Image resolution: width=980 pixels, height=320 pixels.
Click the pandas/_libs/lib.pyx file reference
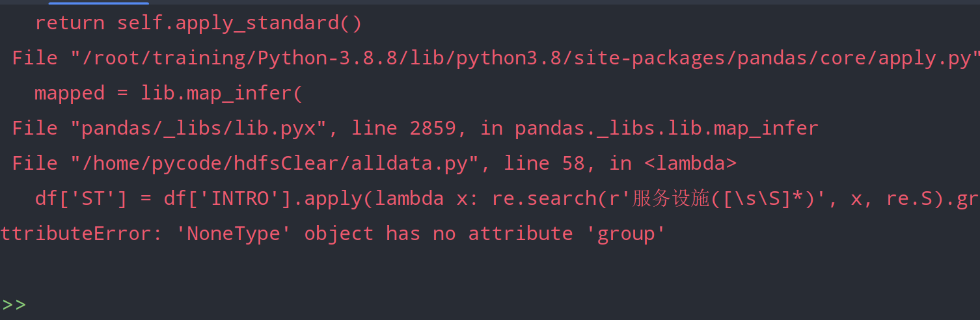coord(198,128)
